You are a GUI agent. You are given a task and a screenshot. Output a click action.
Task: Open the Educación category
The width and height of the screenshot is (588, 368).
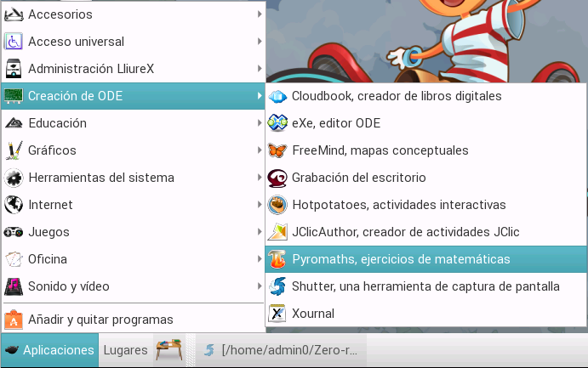pos(57,123)
